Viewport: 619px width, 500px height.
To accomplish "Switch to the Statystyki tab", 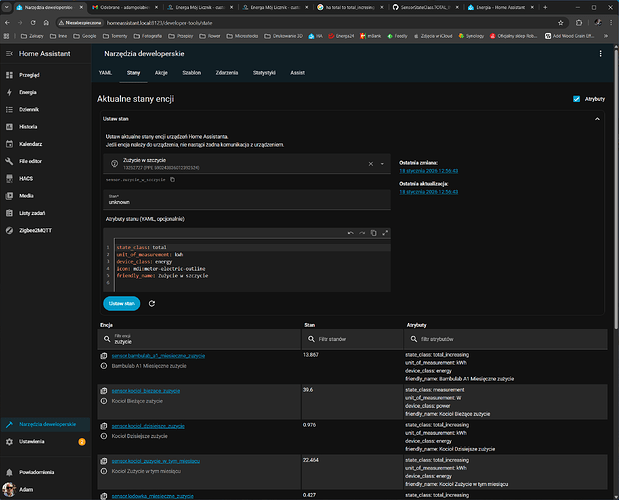I will click(264, 73).
